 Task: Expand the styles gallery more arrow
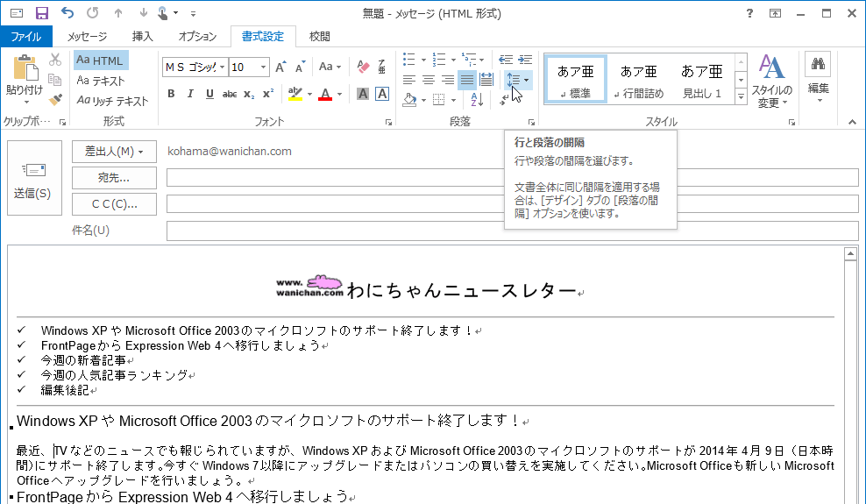click(742, 96)
